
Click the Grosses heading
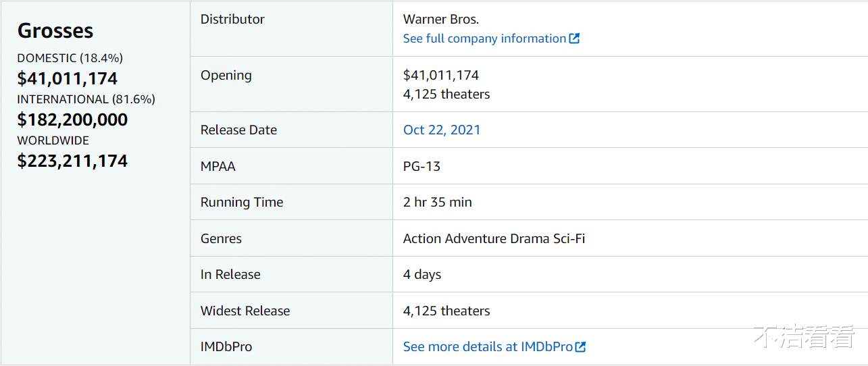pos(55,30)
